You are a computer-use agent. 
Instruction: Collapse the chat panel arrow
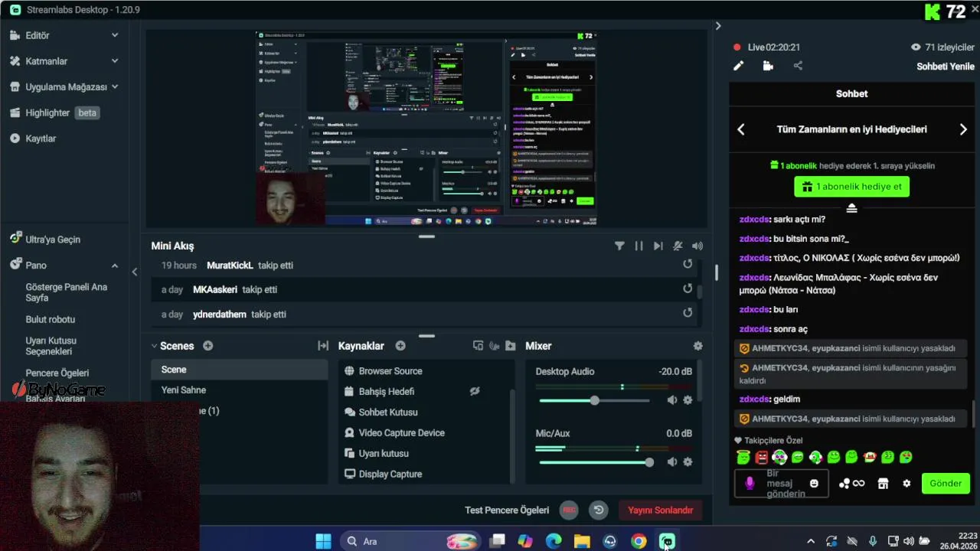[717, 26]
